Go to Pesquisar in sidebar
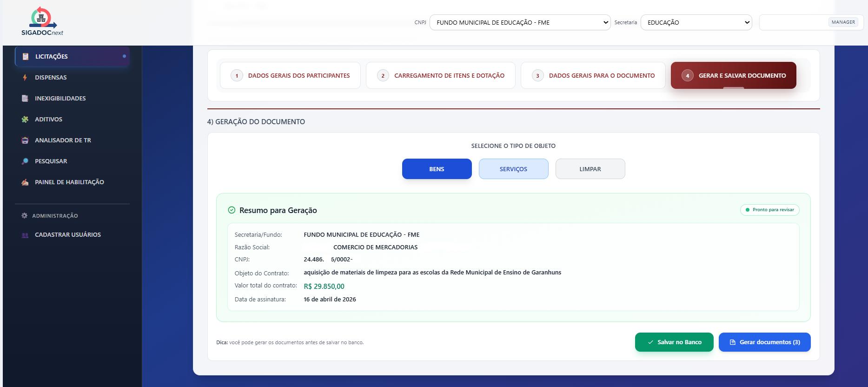Viewport: 868px width, 387px height. coord(72,161)
